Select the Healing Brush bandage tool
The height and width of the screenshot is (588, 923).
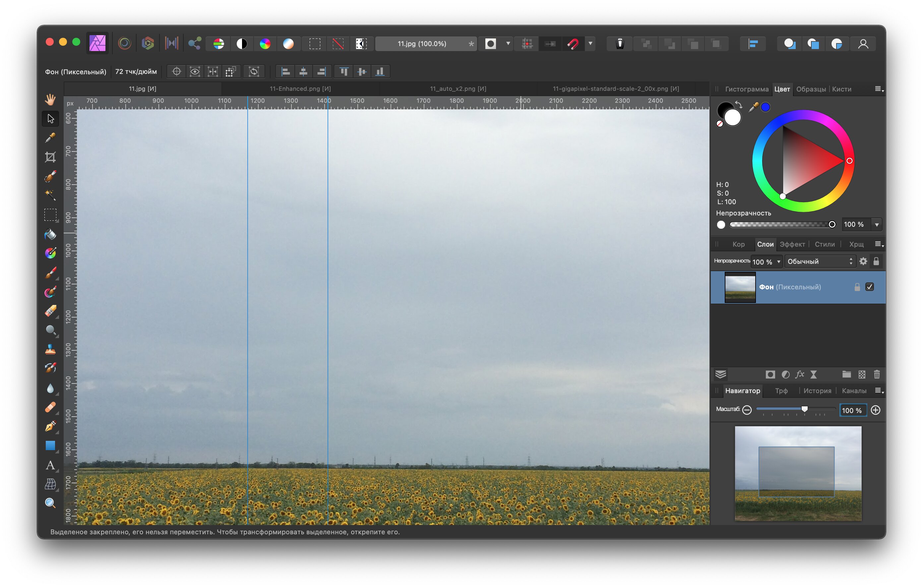(x=50, y=407)
